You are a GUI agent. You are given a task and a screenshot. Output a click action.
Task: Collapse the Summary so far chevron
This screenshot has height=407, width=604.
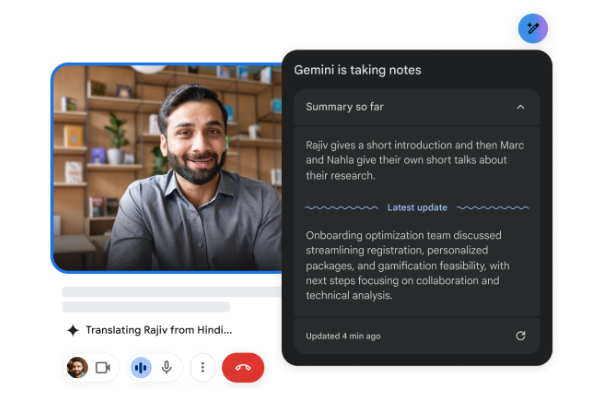click(x=520, y=107)
